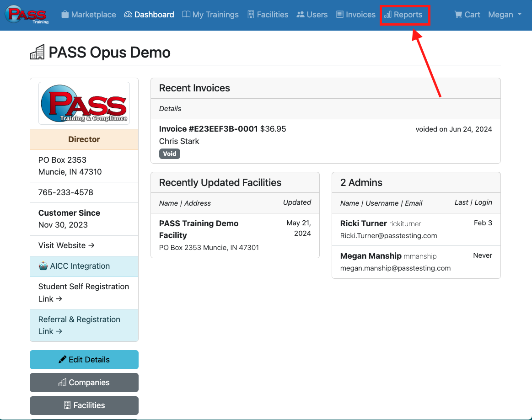Click the pencil icon on Edit Details
The image size is (532, 420).
62,360
